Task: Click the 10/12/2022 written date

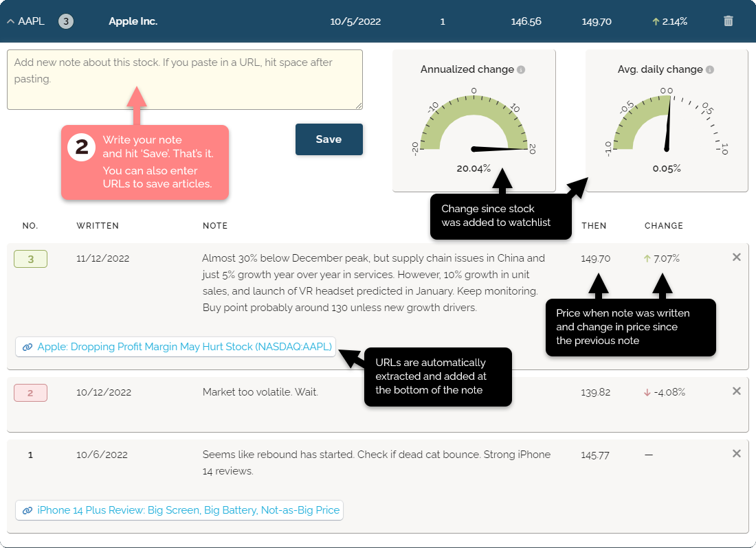Action: pyautogui.click(x=104, y=393)
